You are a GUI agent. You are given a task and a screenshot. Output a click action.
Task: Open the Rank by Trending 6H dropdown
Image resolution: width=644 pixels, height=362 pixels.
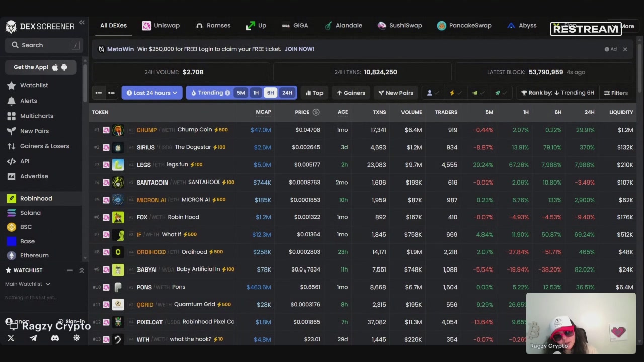tap(558, 93)
